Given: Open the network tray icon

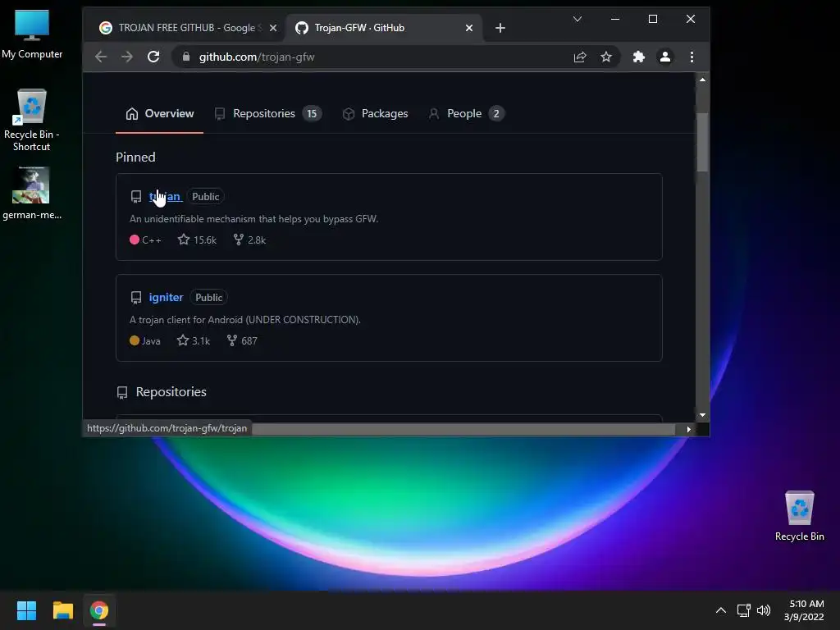Looking at the screenshot, I should pos(743,610).
